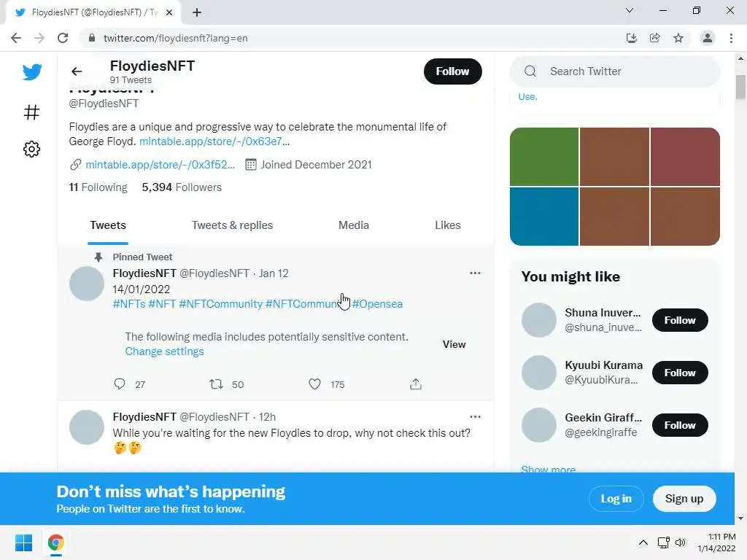Open the 11 Following list

click(x=98, y=187)
